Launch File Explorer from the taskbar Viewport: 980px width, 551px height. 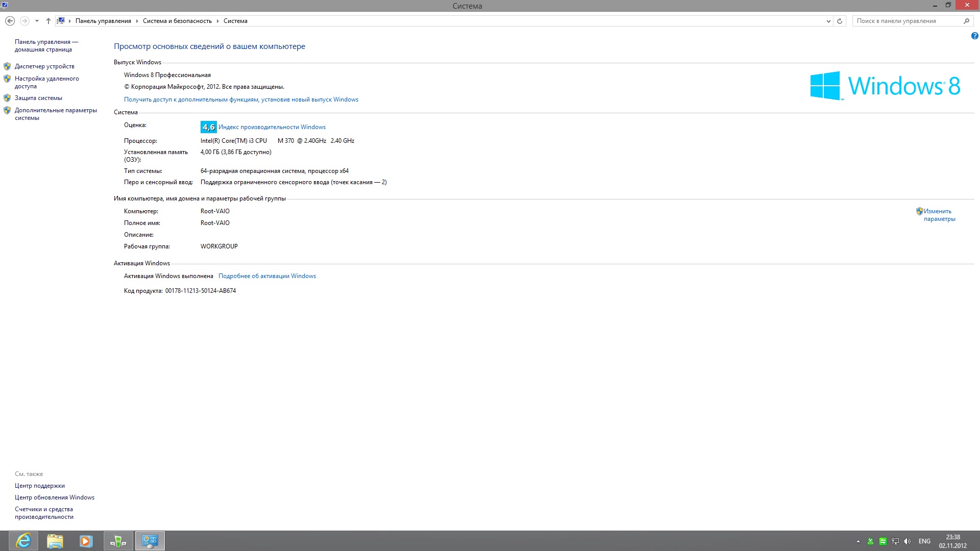coord(55,541)
